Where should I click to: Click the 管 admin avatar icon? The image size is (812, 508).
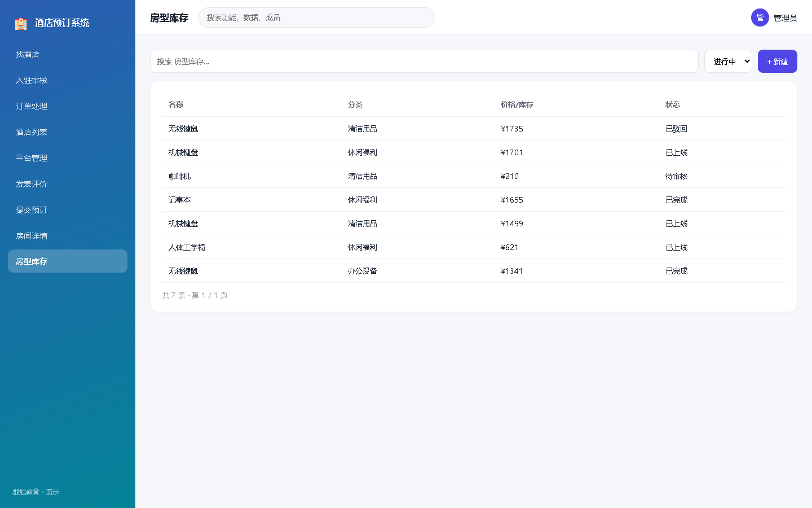point(760,17)
